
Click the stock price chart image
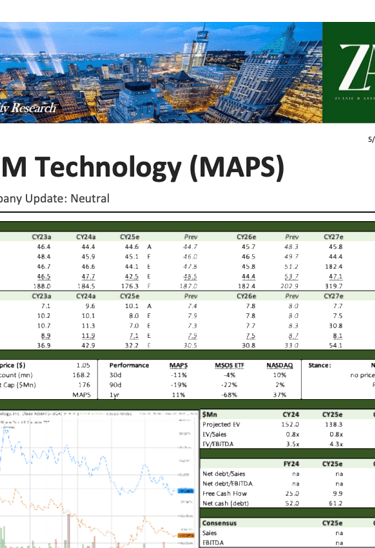click(99, 479)
